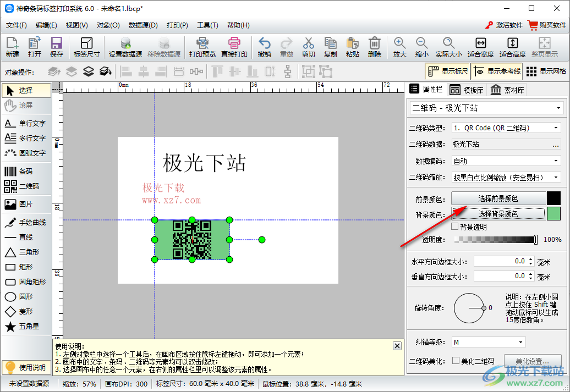
Task: Click the New (新建) document icon
Action: point(12,47)
